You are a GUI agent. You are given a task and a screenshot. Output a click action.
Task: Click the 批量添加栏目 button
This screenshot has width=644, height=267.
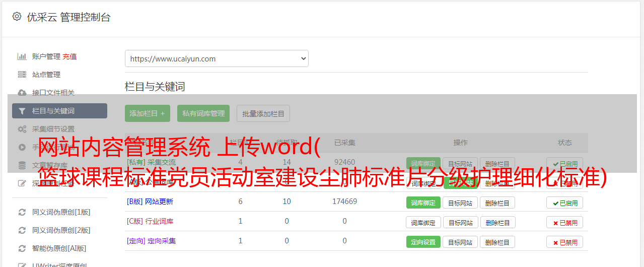(263, 113)
